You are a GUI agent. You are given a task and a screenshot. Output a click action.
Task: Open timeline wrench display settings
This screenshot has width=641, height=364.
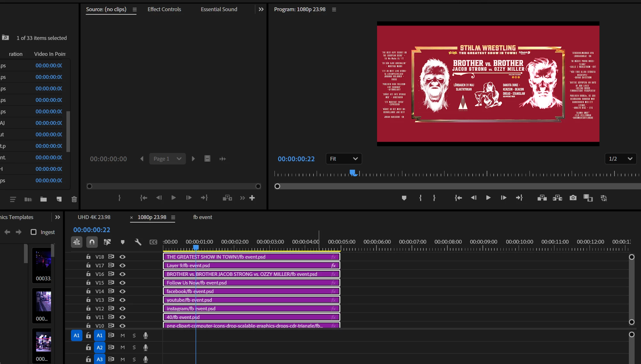click(x=138, y=242)
